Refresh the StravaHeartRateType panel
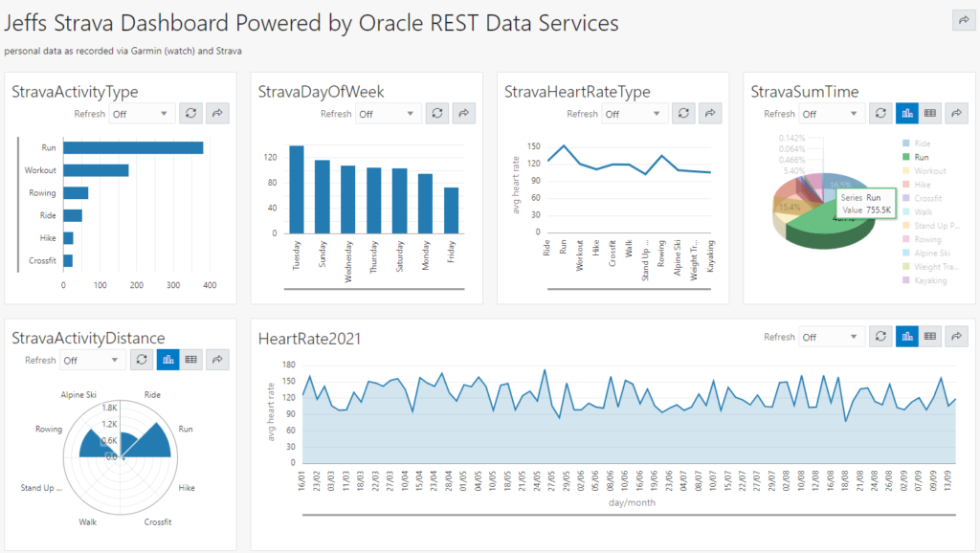 pos(683,113)
